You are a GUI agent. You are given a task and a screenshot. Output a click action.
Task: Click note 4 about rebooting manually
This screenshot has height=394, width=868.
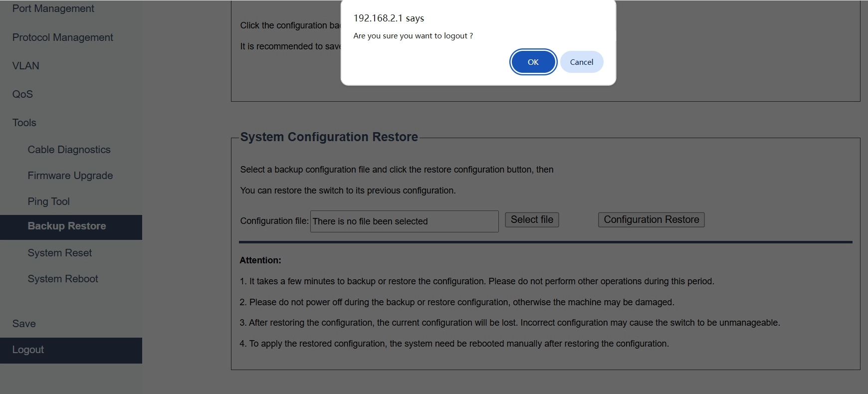coord(454,344)
